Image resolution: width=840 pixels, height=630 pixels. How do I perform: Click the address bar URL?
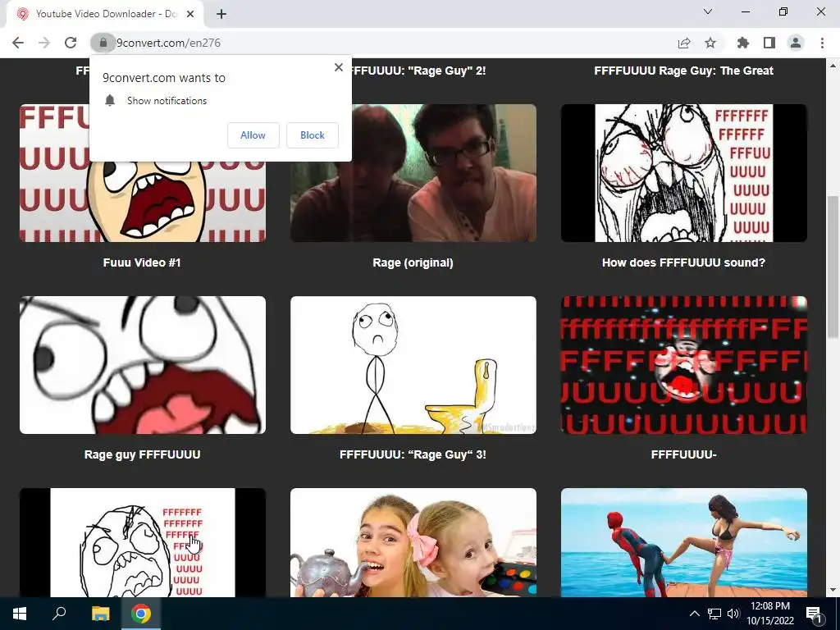[168, 43]
